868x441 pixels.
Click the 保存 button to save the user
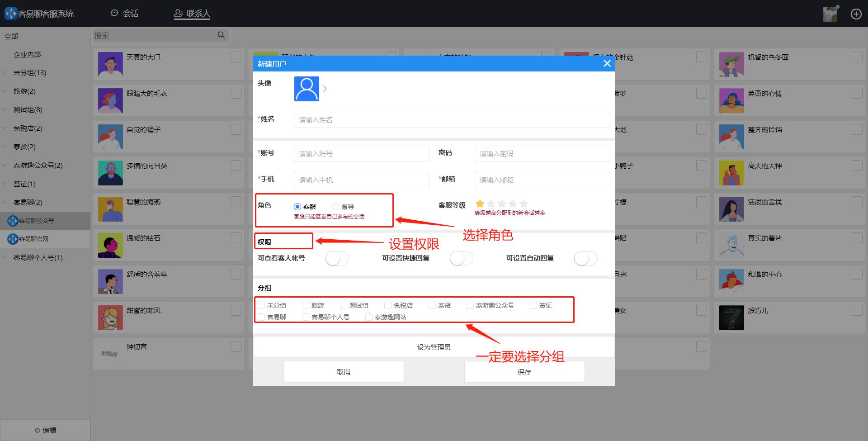coord(524,372)
